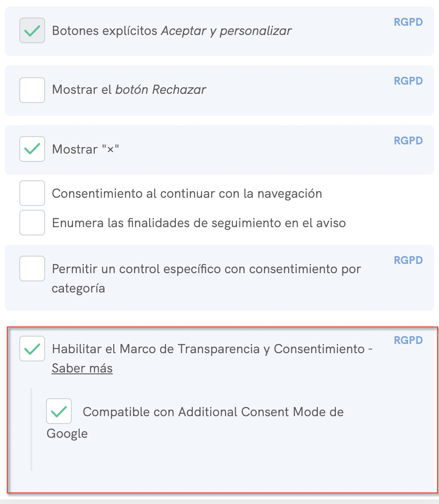Click RGPD inside the highlighted Transparencia section

tap(408, 340)
